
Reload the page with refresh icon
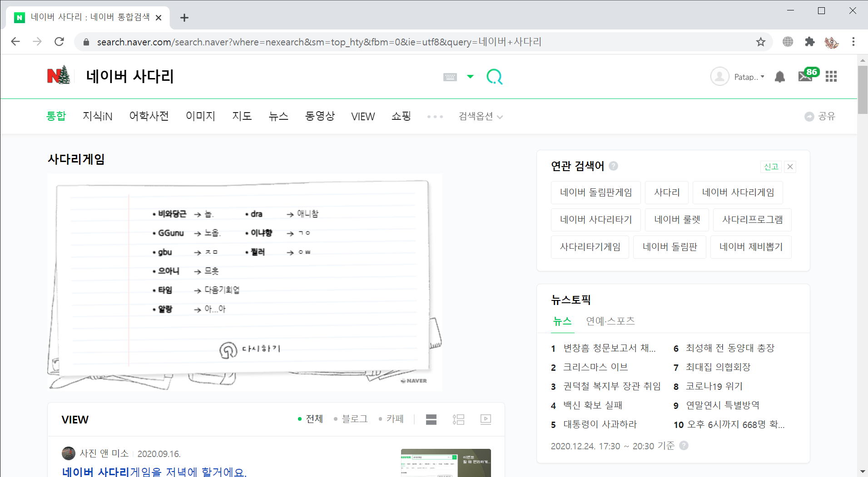click(x=59, y=42)
